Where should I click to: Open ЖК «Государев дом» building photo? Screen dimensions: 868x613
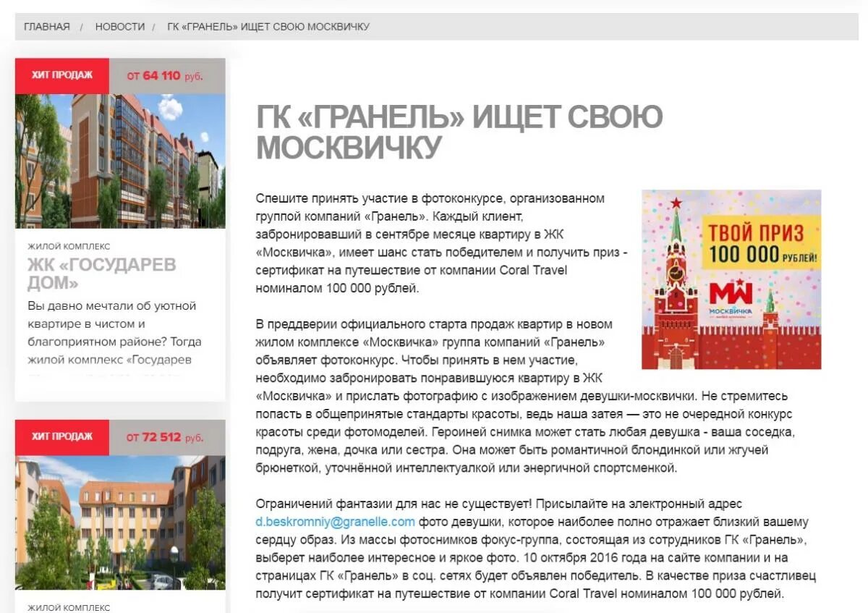click(120, 161)
